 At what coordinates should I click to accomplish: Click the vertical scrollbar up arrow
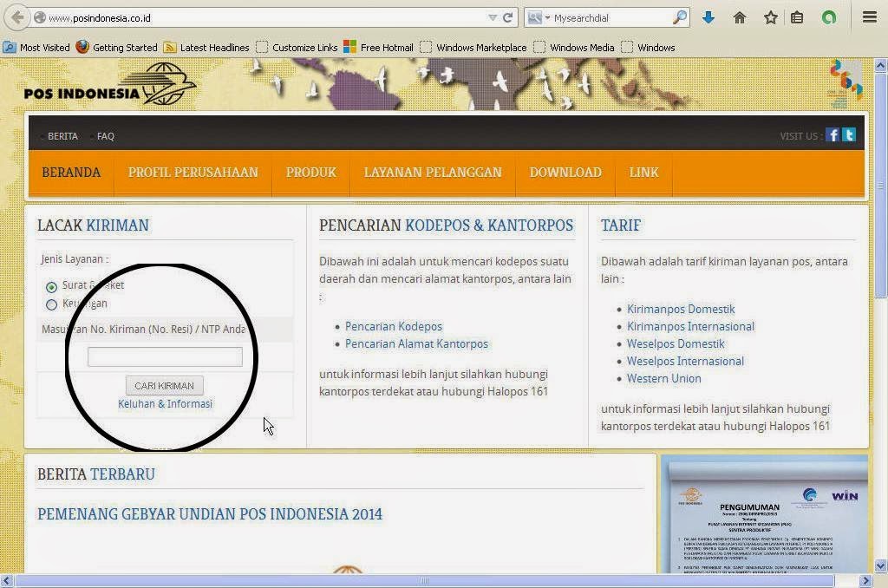pos(881,66)
